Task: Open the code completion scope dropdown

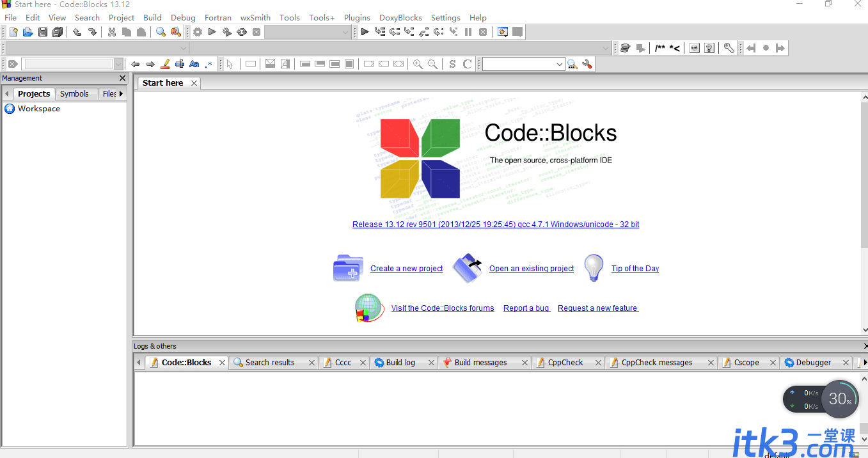Action: (x=97, y=48)
